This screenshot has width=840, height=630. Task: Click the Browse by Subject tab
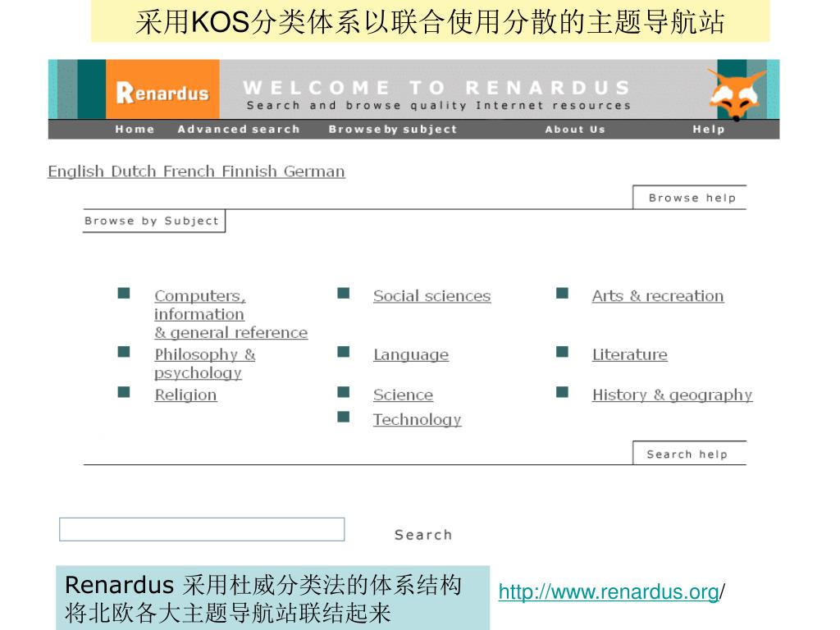tap(154, 221)
